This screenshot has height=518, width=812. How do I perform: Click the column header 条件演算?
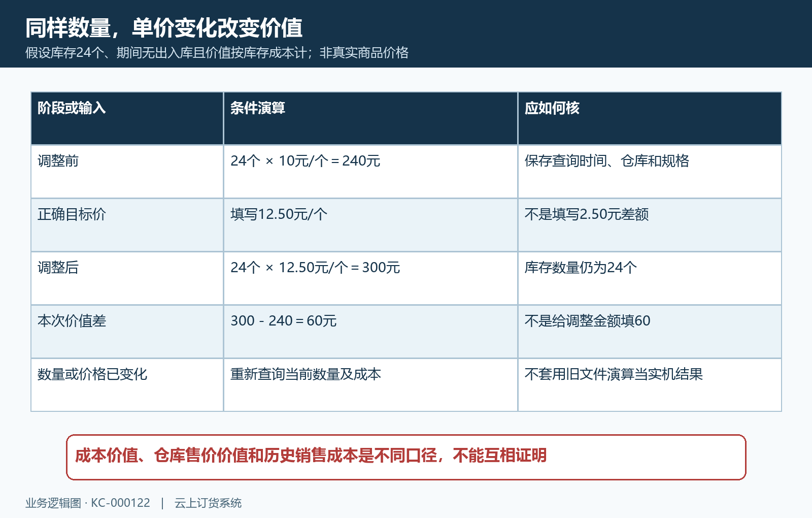(x=370, y=118)
